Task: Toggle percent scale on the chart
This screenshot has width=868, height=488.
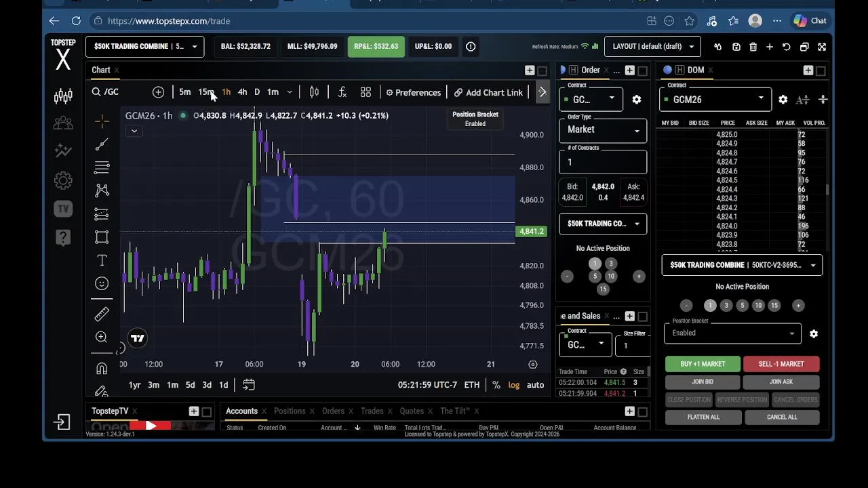Action: point(496,385)
